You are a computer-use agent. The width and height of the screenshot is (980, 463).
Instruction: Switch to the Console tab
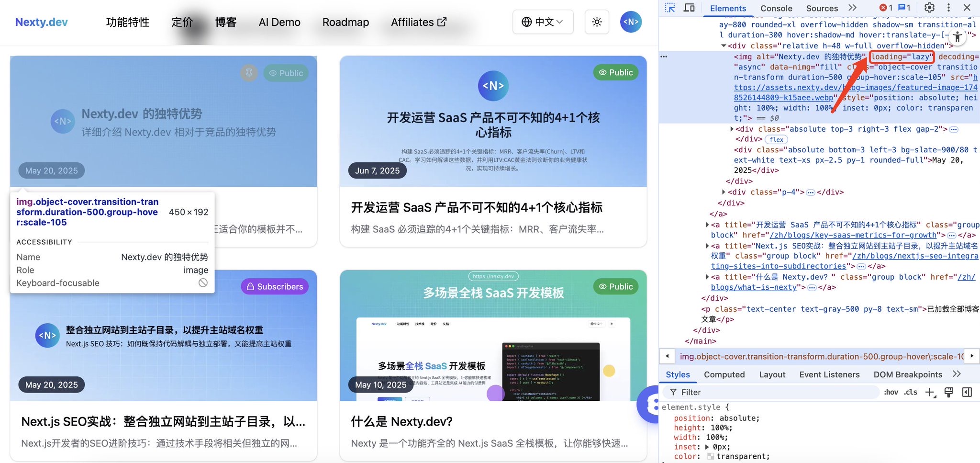point(776,8)
